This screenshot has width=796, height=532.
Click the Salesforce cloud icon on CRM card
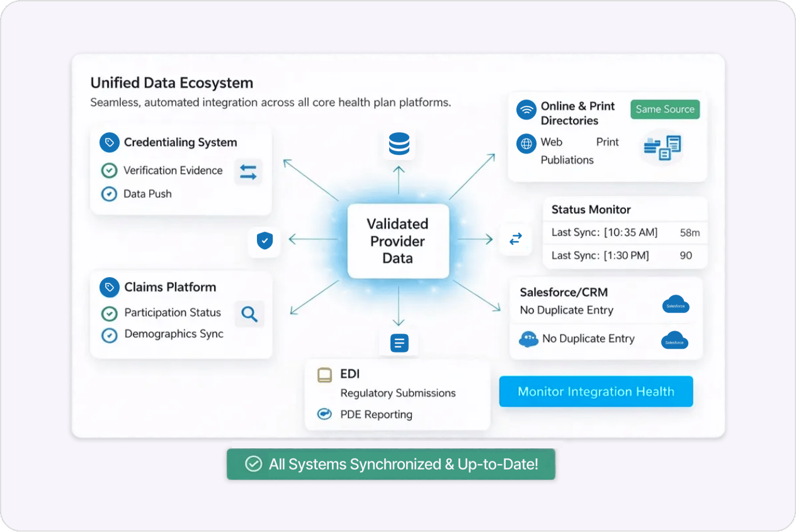coord(676,305)
